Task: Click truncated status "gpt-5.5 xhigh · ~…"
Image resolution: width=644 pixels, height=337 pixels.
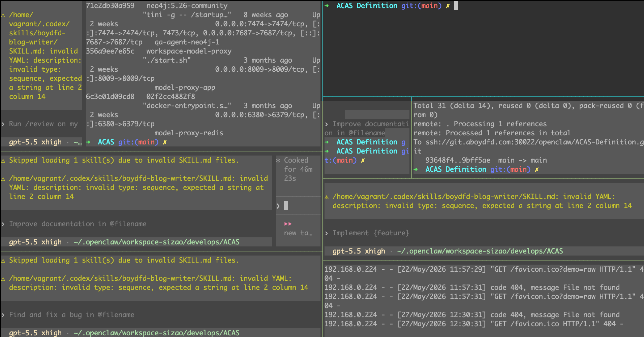Action: (x=45, y=142)
